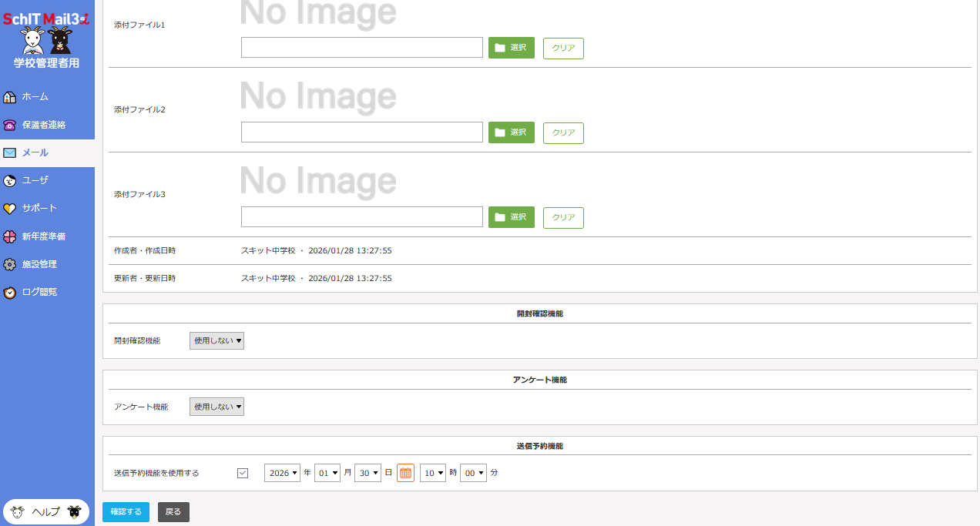Click the heart icon for サポート
The image size is (980, 526).
10,209
